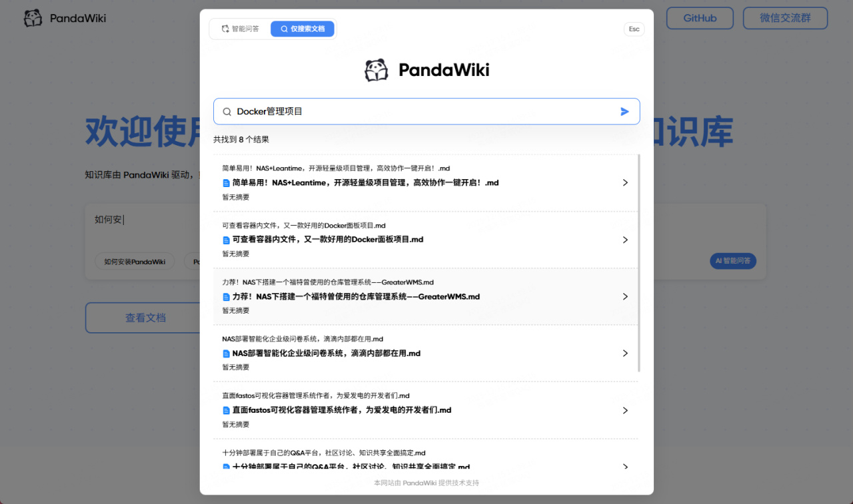Screen dimensions: 853x504
Task: Select the 仅搜索文档 tab
Action: click(x=303, y=29)
